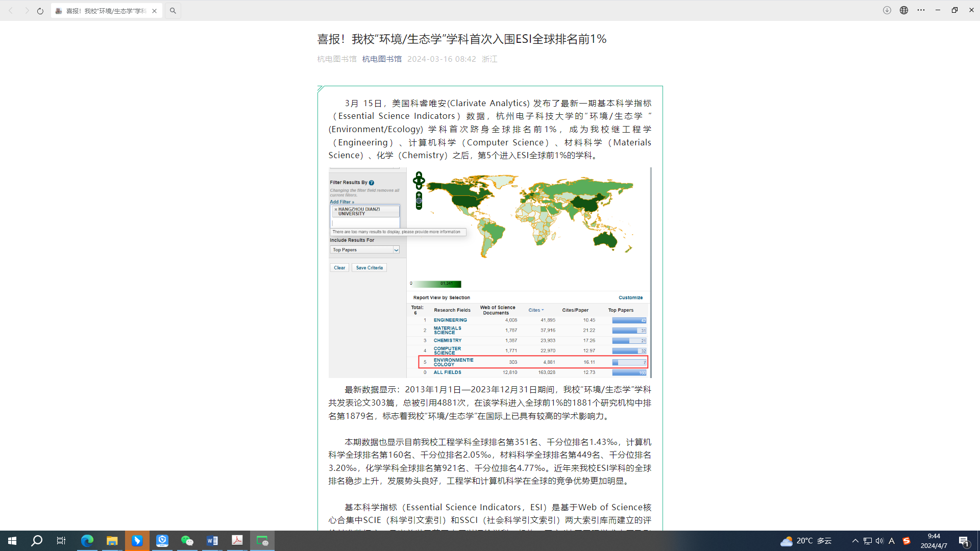Click the ESI screenshot image in article

pos(490,272)
